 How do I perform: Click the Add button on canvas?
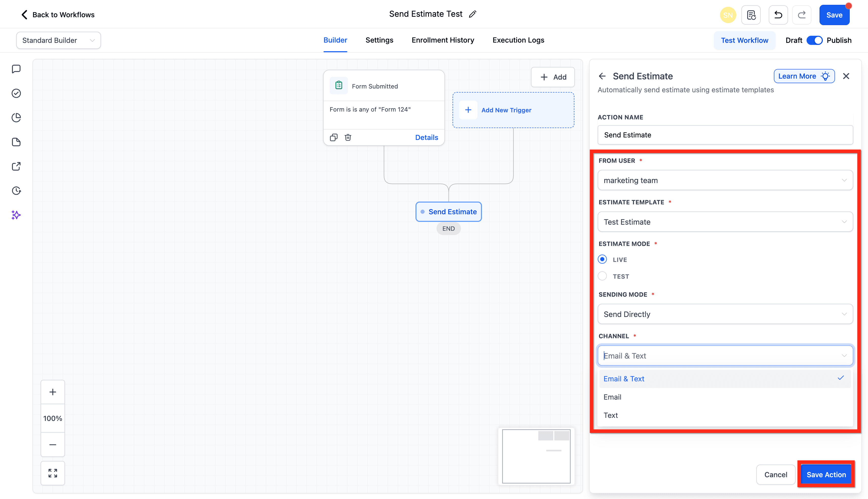coord(553,77)
